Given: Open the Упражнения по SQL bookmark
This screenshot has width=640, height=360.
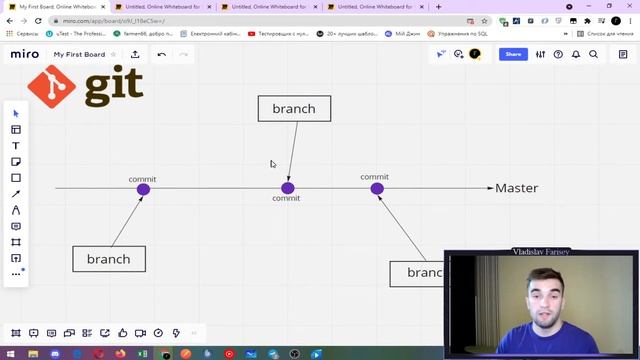Looking at the screenshot, I should tap(458, 34).
